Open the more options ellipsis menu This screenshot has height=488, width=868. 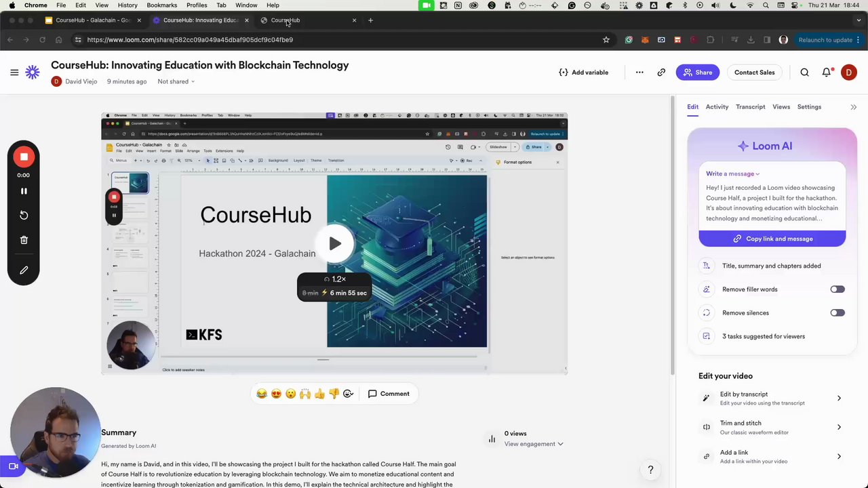click(x=639, y=73)
